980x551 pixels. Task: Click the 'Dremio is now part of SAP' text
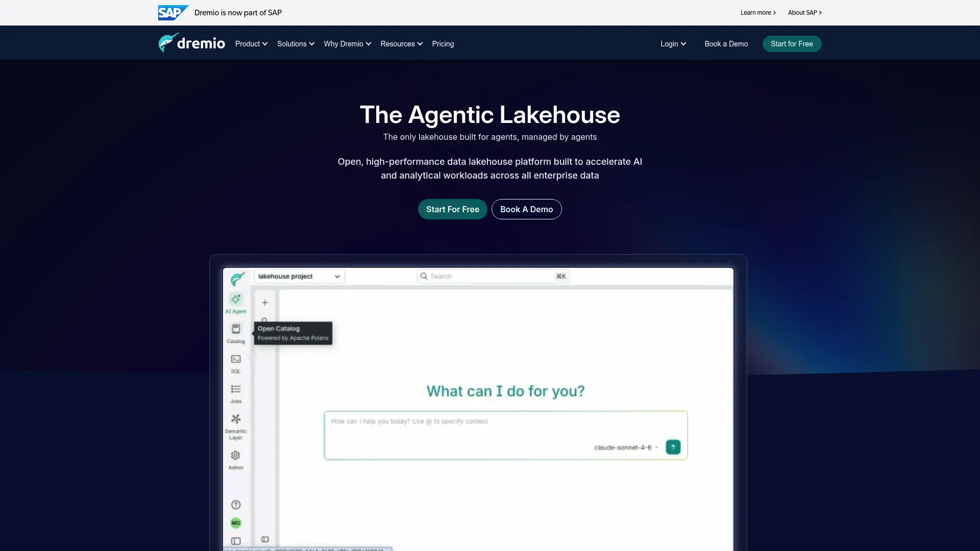click(x=238, y=13)
